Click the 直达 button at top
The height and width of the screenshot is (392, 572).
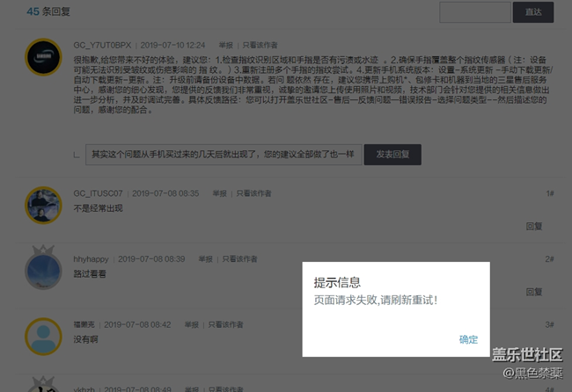[x=533, y=12]
